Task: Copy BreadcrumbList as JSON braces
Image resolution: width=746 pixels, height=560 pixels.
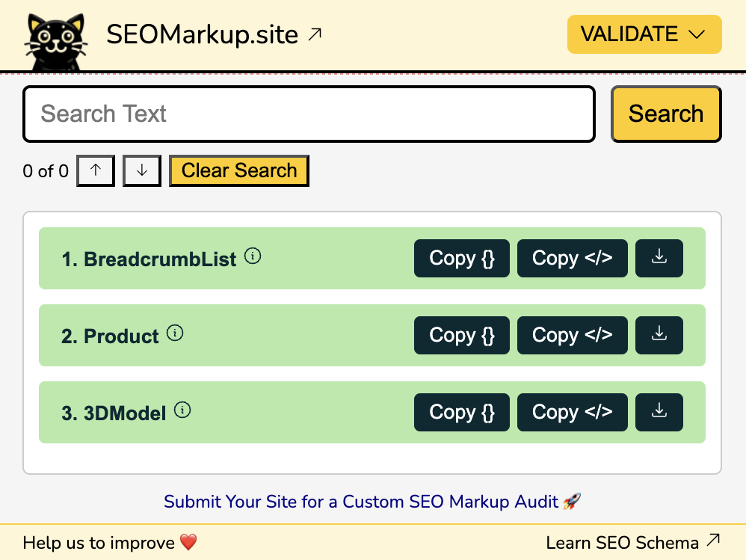Action: click(x=461, y=259)
